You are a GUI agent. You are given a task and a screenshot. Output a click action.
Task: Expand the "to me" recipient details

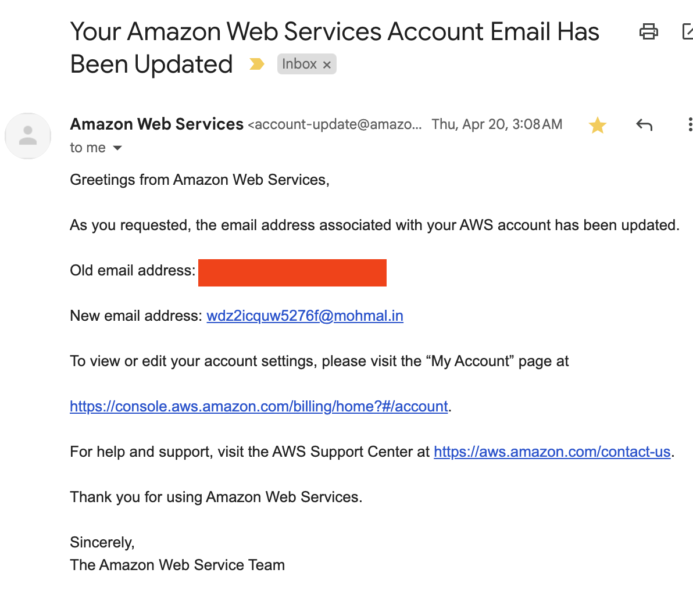tap(117, 148)
